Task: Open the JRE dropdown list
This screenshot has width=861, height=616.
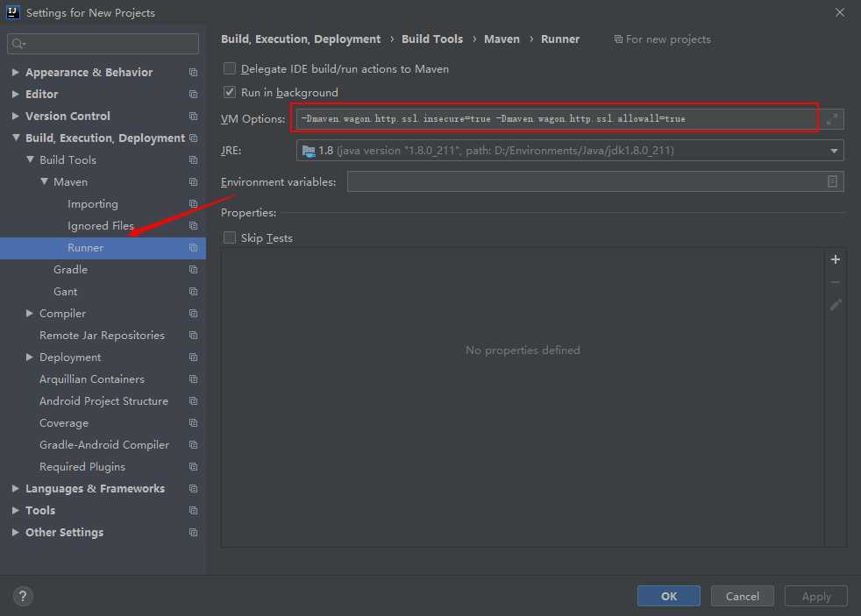Action: pos(834,151)
